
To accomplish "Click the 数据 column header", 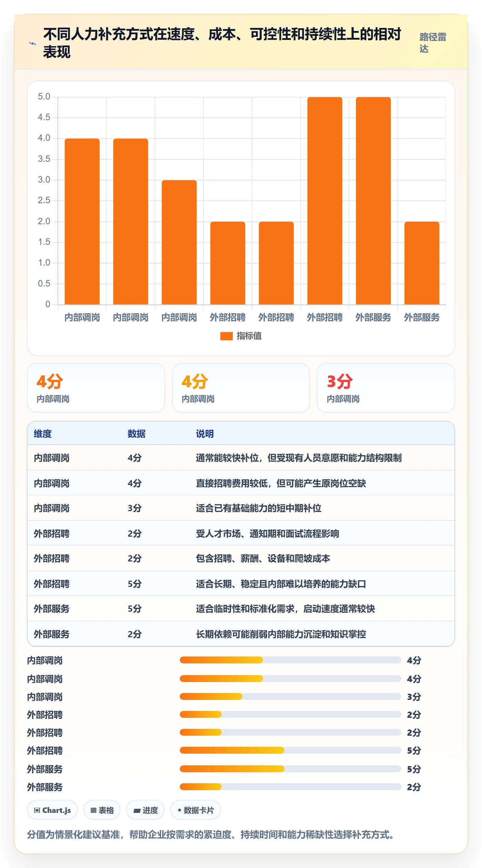I will click(136, 434).
